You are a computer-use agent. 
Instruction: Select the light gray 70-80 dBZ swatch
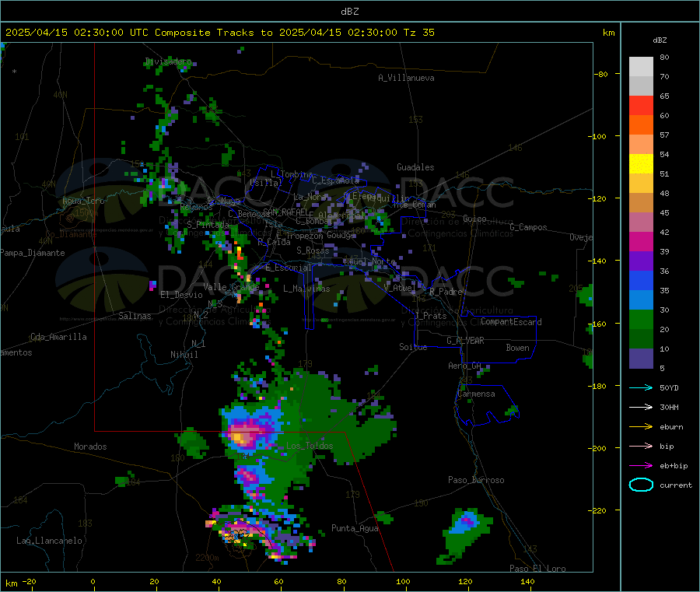641,67
